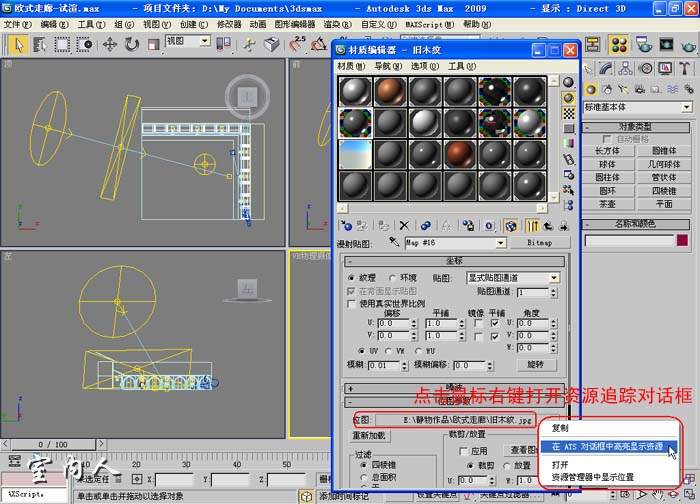Select the orange material sample sphere
Image resolution: width=700 pixels, height=504 pixels.
pyautogui.click(x=390, y=92)
